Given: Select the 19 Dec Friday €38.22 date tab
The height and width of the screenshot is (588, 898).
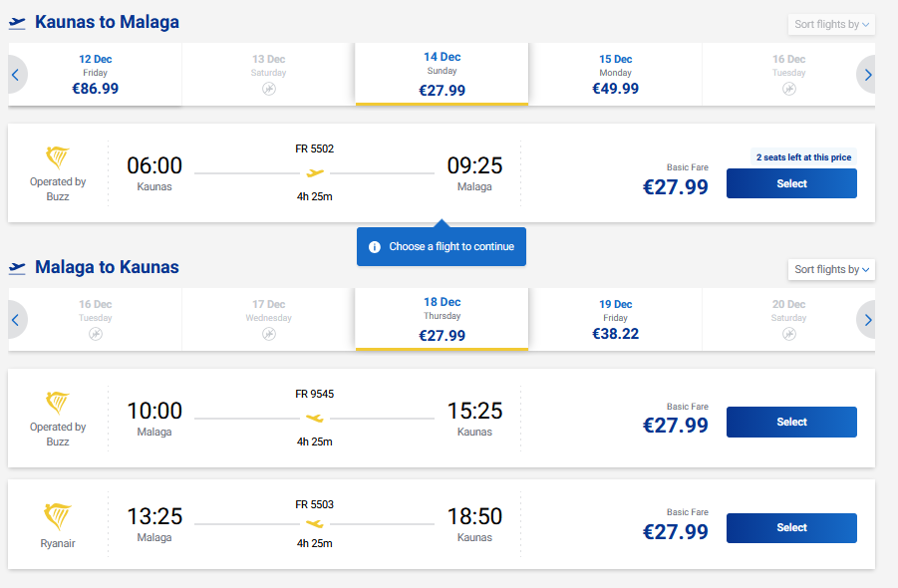Looking at the screenshot, I should (615, 320).
